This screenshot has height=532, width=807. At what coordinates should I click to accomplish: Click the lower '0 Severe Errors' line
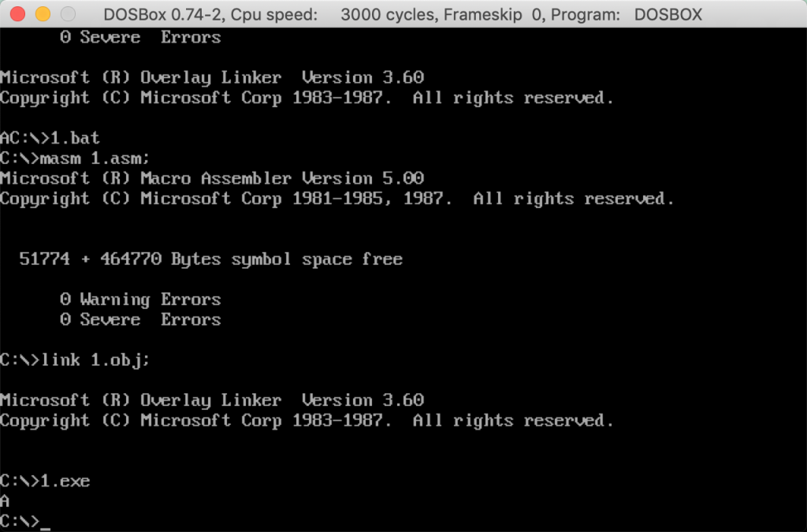pos(140,319)
